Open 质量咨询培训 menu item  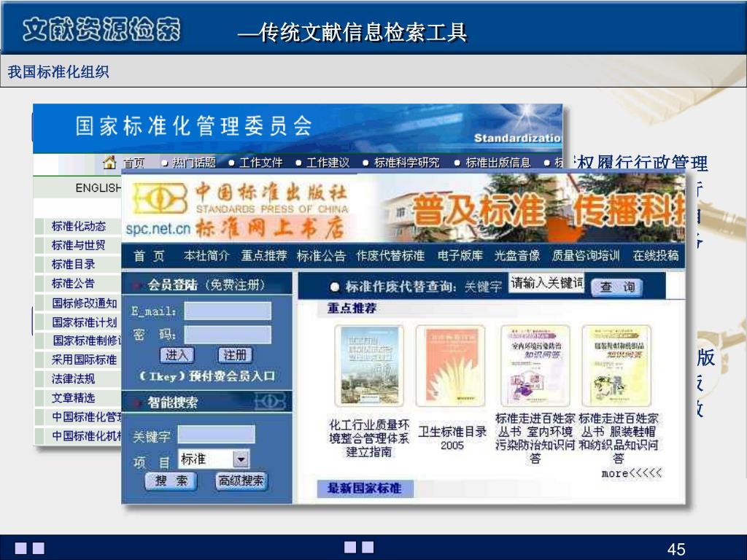click(586, 256)
